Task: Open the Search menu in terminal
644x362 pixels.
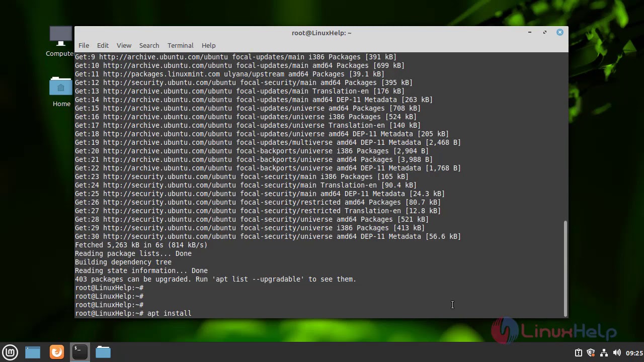Action: (x=149, y=45)
